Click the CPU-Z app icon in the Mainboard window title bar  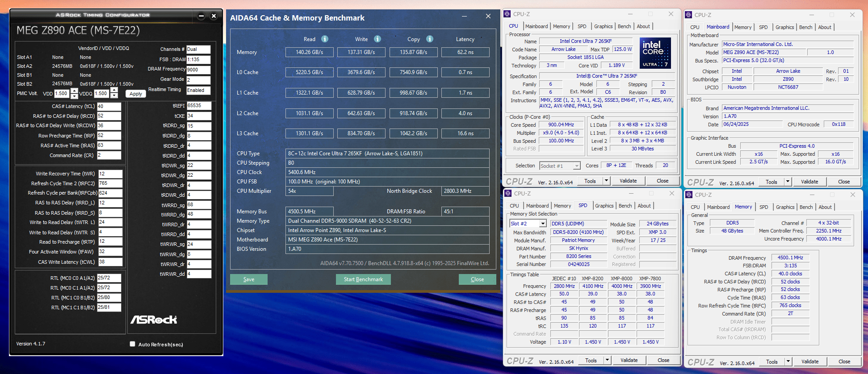click(689, 15)
